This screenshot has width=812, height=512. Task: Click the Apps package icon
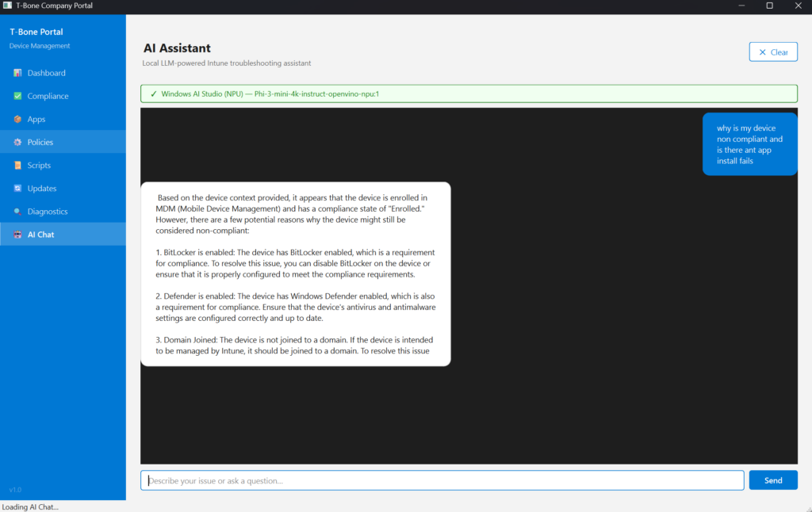[x=17, y=119]
